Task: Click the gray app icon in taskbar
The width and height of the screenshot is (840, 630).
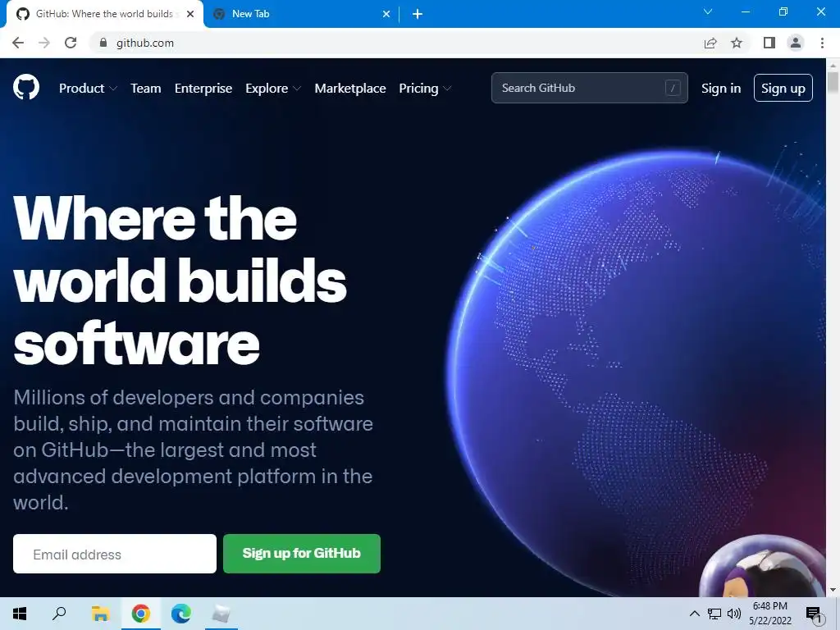Action: tap(221, 614)
